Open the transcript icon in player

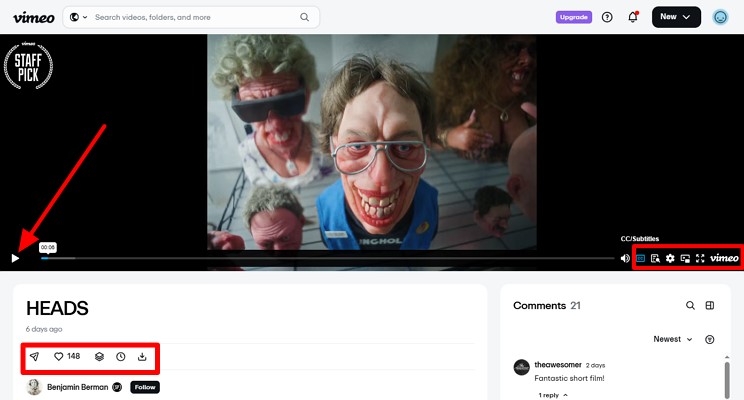pos(655,258)
